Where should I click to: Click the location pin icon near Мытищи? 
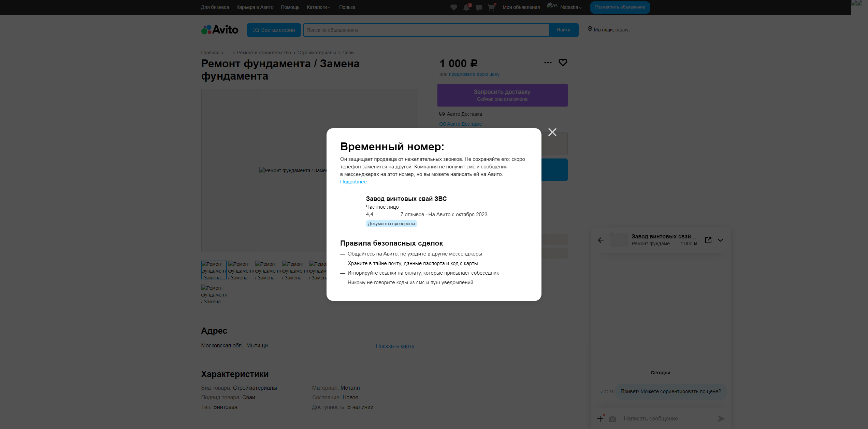[590, 29]
